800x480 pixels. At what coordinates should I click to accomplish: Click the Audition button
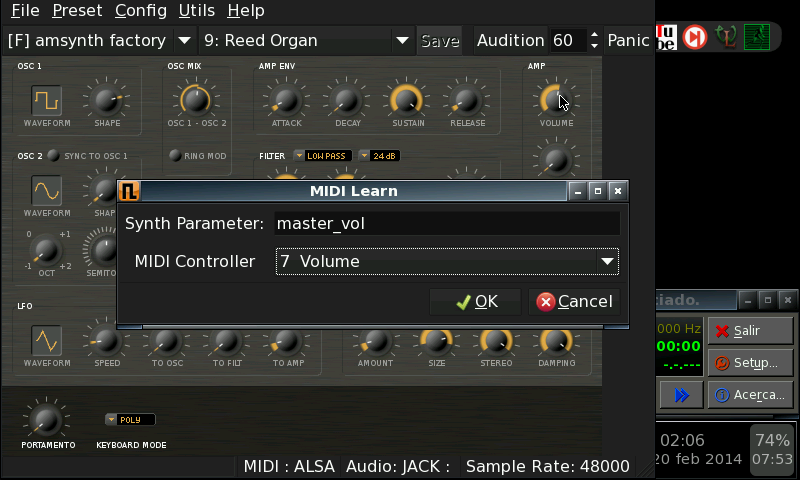click(510, 40)
